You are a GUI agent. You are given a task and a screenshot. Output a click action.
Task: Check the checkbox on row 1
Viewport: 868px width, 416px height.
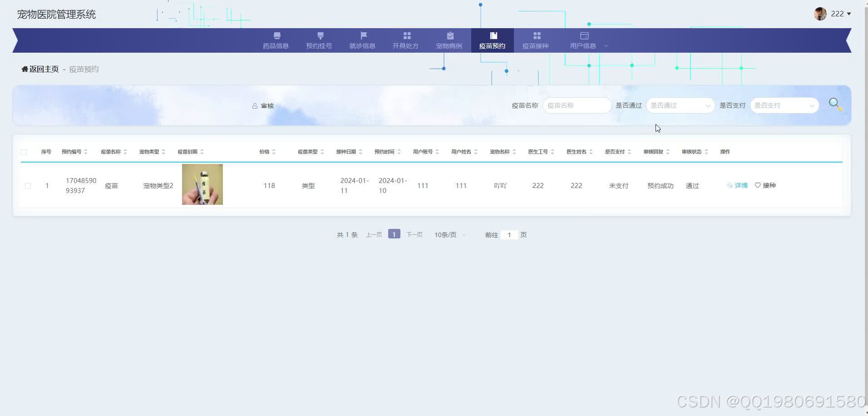pos(28,185)
